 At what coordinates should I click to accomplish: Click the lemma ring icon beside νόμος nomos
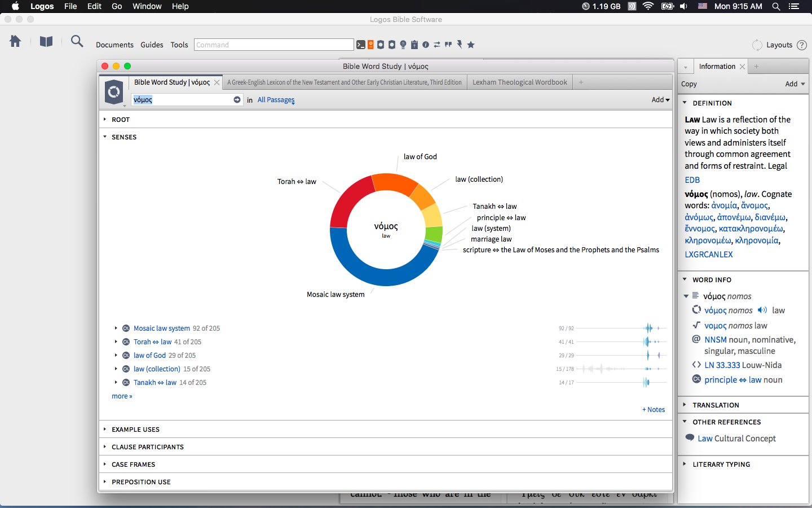pyautogui.click(x=696, y=309)
